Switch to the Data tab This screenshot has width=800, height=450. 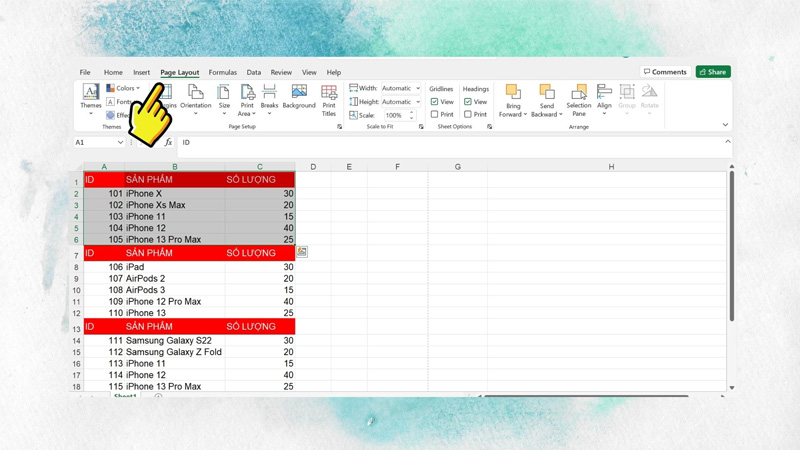click(254, 72)
